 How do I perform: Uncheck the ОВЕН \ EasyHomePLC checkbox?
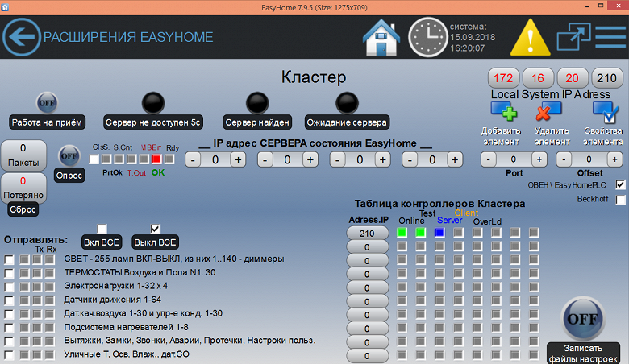[620, 185]
